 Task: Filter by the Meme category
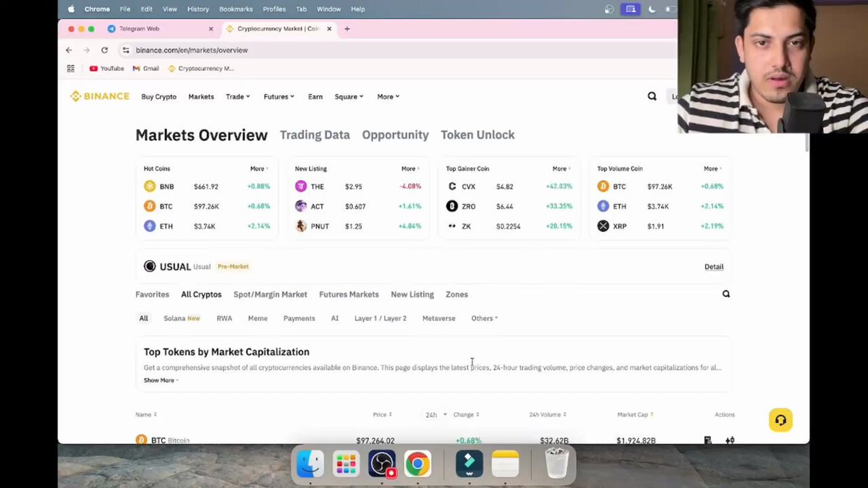click(258, 318)
